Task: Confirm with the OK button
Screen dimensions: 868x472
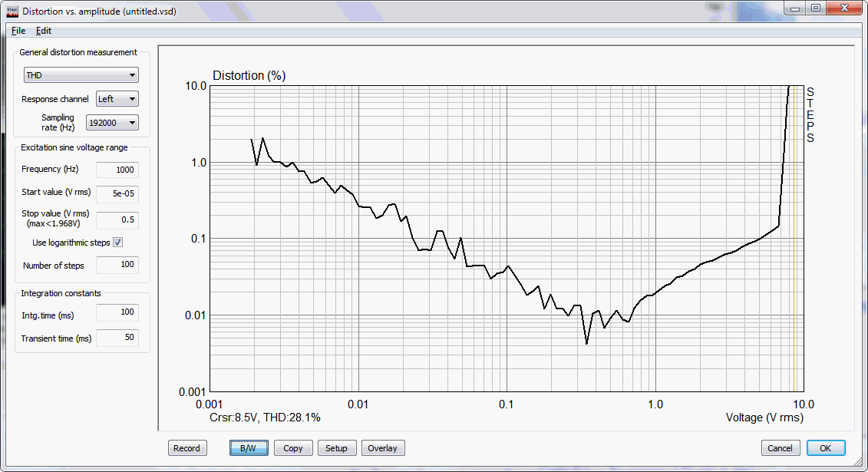Action: click(825, 448)
